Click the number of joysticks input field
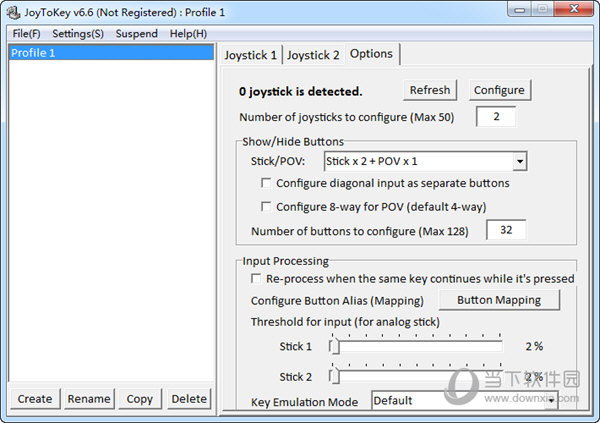 coord(496,116)
